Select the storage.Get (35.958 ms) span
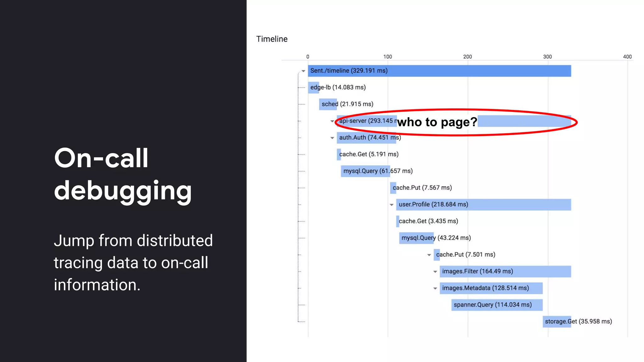The image size is (644, 362). [x=557, y=321]
